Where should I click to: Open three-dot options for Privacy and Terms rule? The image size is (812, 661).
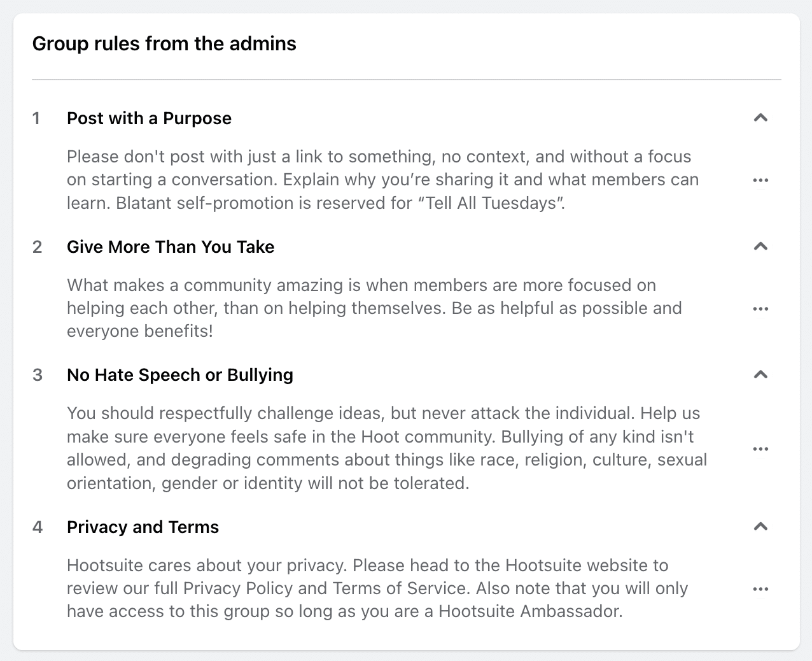[760, 589]
